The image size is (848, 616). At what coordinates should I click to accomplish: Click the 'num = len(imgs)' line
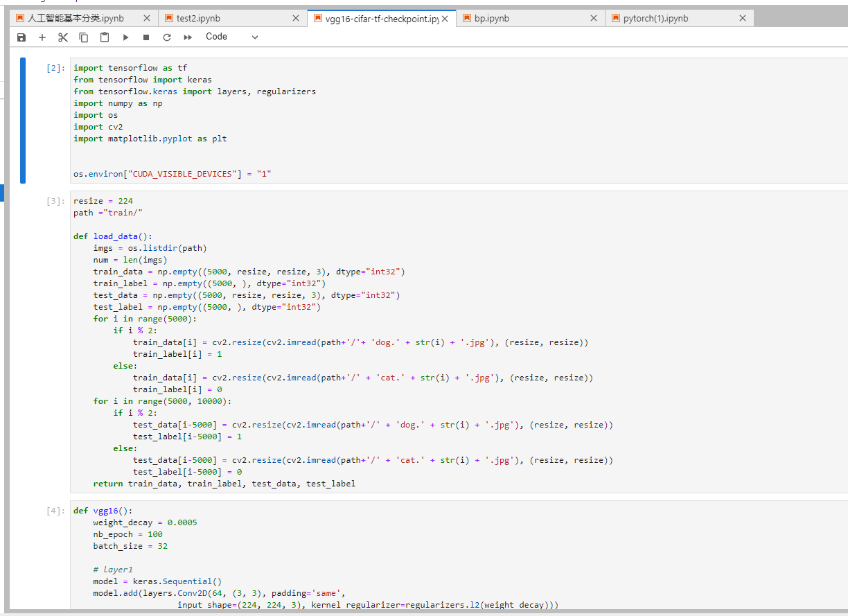pos(130,260)
